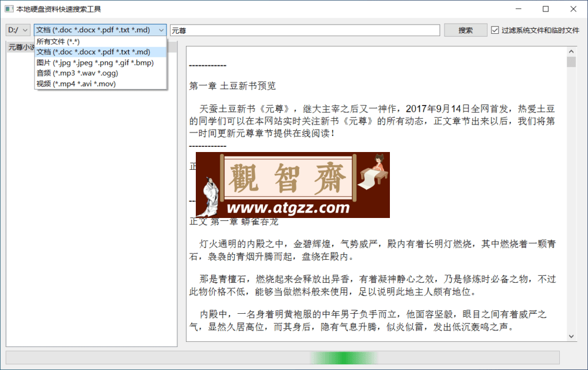588x370 pixels.
Task: Click paragraph starting 灯火通明的内殿之中
Action: (x=372, y=250)
